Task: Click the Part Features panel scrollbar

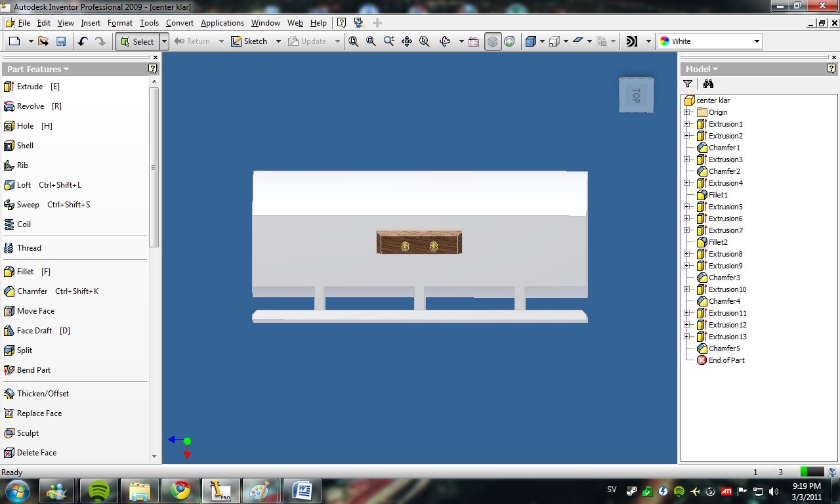Action: click(x=154, y=167)
